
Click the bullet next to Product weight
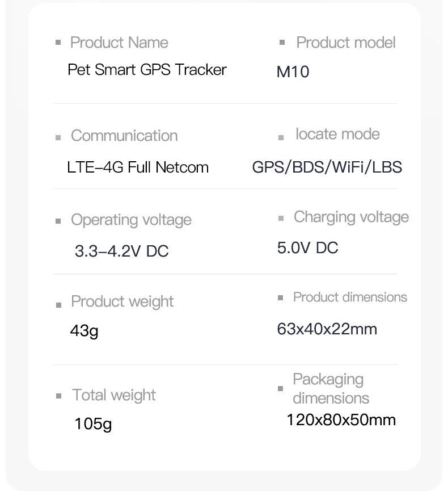point(58,305)
